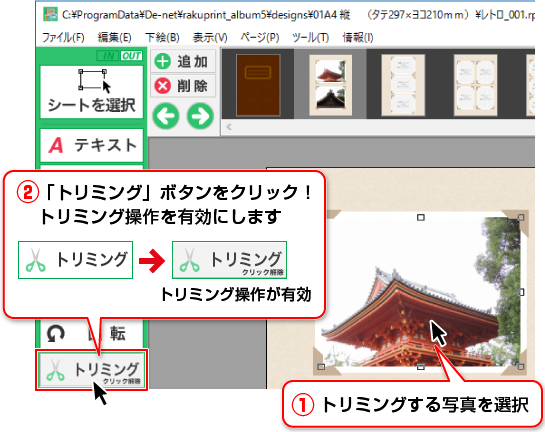Go to previous page with left arrow
This screenshot has height=432, width=545.
[x=166, y=116]
